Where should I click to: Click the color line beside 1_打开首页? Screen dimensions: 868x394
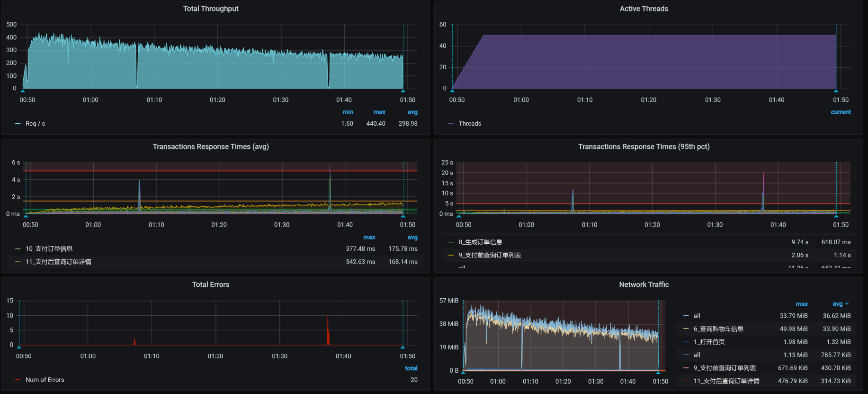click(x=686, y=342)
